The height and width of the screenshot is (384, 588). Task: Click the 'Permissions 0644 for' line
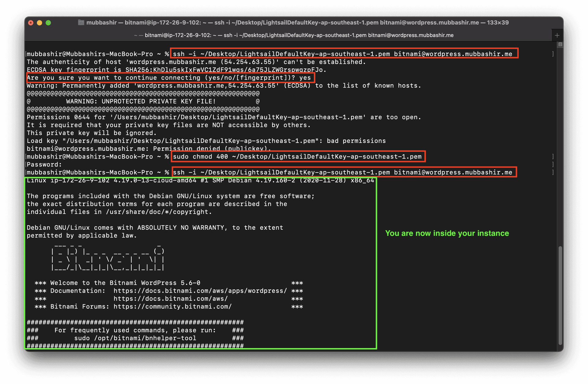point(224,117)
